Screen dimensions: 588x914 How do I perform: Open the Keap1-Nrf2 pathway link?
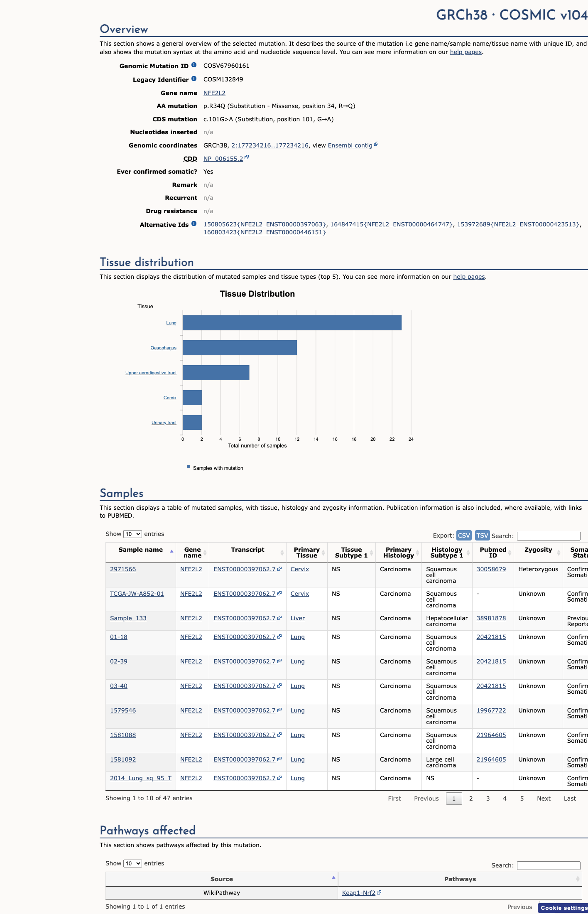tap(359, 893)
